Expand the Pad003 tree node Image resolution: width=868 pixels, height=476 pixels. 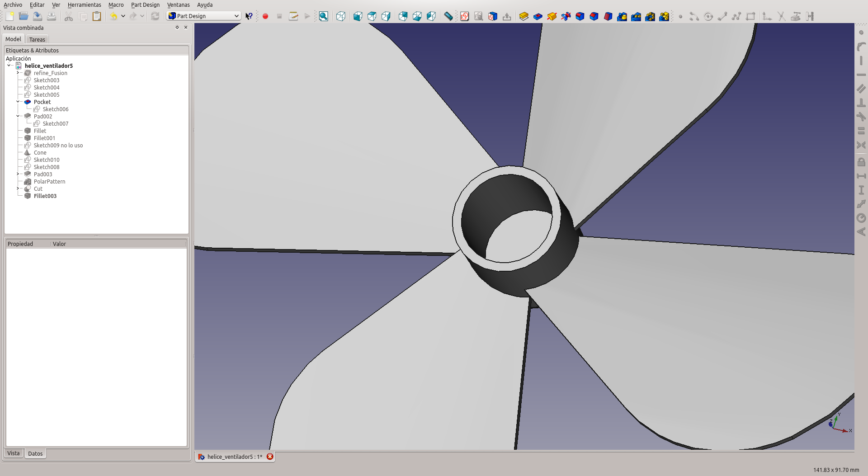(x=18, y=174)
